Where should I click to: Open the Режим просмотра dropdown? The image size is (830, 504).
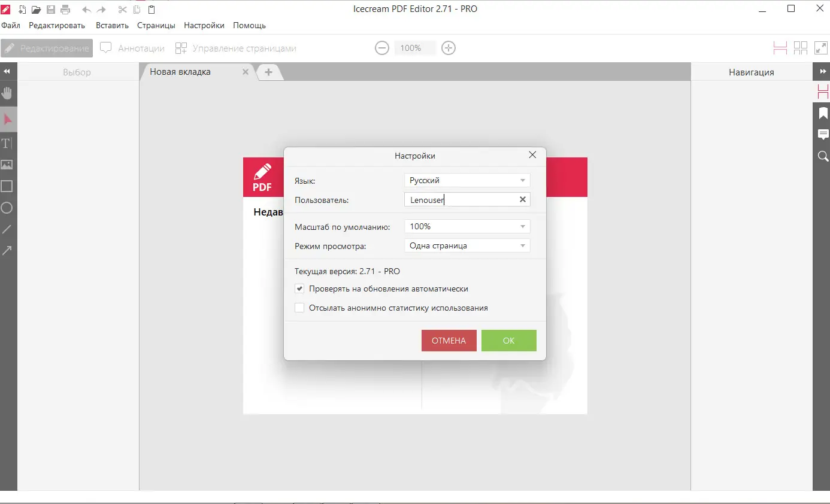click(467, 246)
